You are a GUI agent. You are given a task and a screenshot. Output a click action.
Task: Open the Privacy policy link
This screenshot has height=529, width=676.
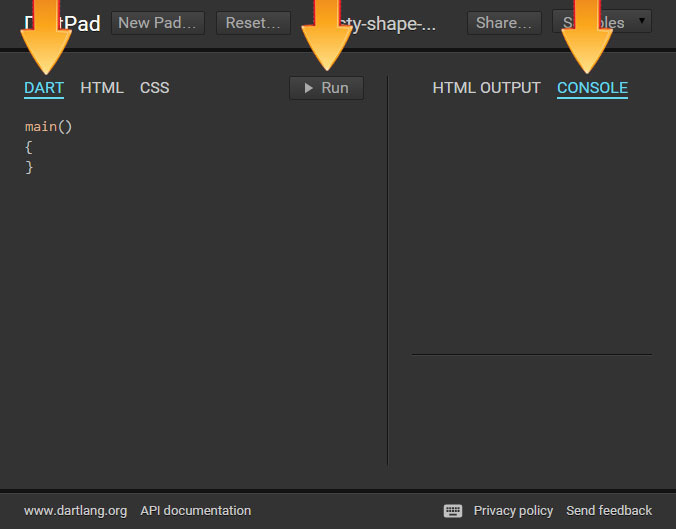coord(513,511)
